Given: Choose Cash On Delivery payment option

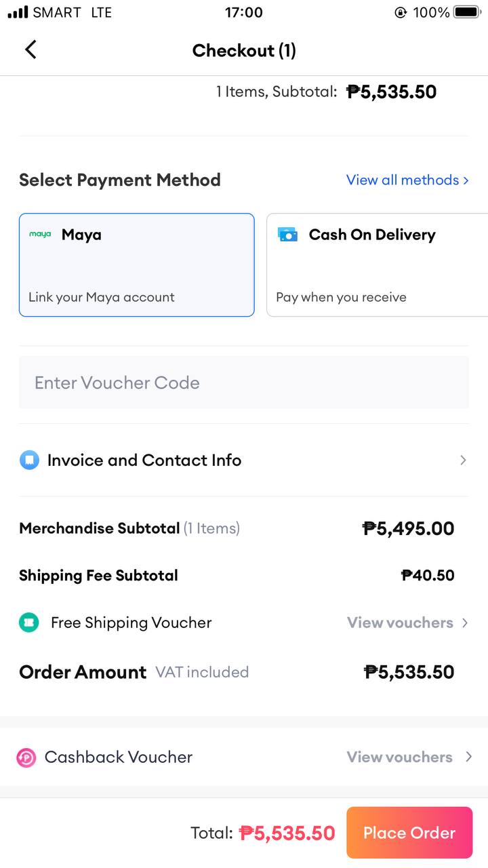Looking at the screenshot, I should point(377,265).
